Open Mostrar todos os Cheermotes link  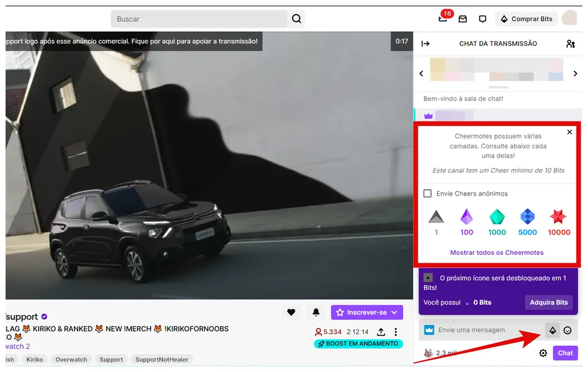497,252
